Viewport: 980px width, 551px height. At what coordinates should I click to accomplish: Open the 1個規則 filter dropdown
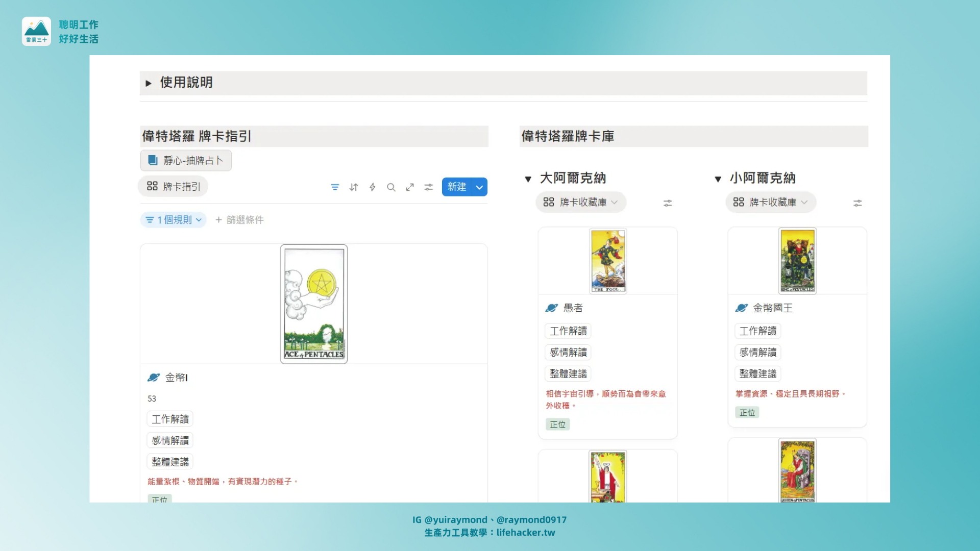[174, 220]
